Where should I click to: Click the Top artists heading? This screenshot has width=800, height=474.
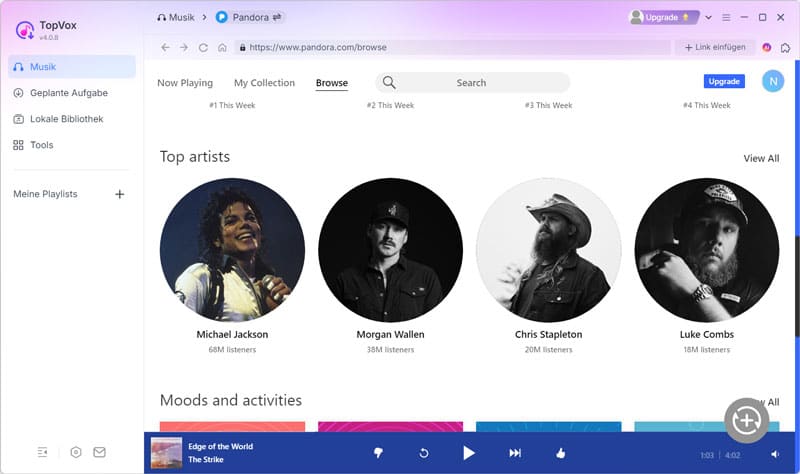(x=195, y=157)
